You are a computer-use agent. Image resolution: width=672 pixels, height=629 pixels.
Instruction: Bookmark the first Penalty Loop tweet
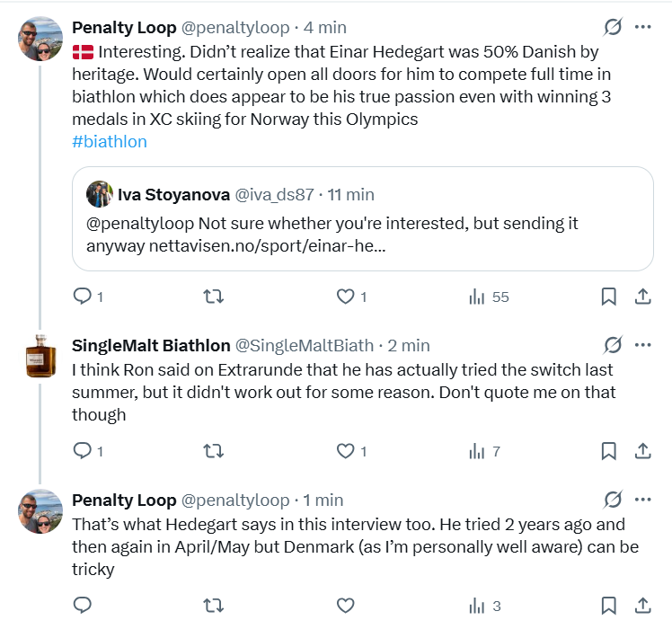608,297
